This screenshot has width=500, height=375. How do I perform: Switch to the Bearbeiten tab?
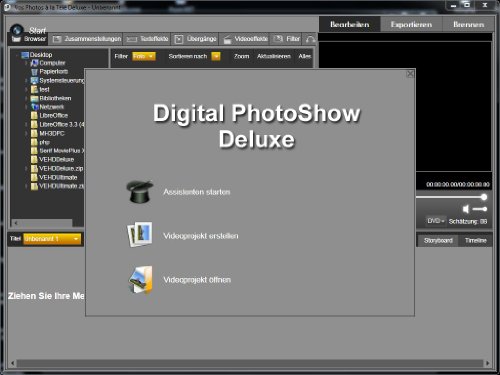(350, 24)
